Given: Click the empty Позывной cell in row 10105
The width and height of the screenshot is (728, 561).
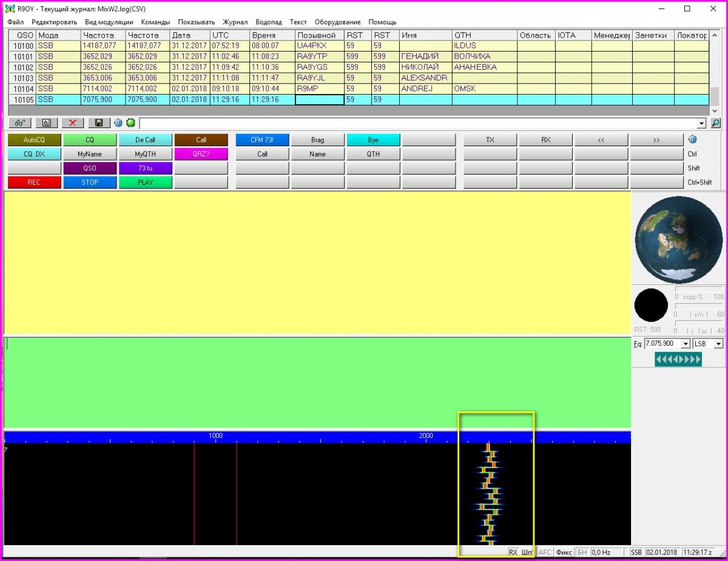Looking at the screenshot, I should [320, 99].
